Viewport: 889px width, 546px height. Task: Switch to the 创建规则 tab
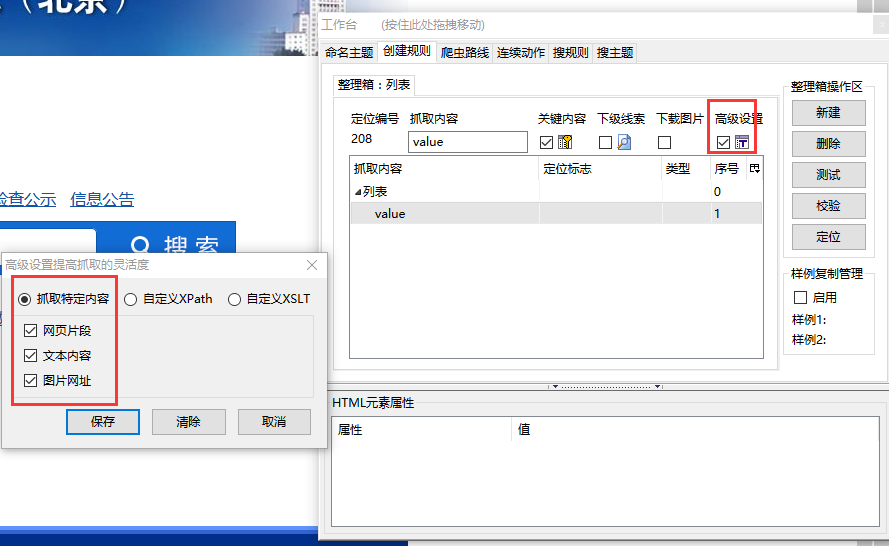tap(407, 51)
